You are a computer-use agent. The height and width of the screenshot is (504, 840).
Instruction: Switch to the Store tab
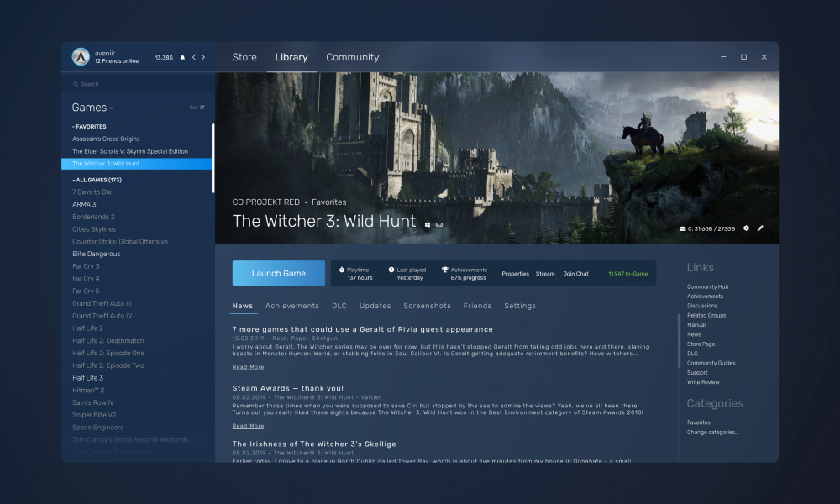[244, 57]
